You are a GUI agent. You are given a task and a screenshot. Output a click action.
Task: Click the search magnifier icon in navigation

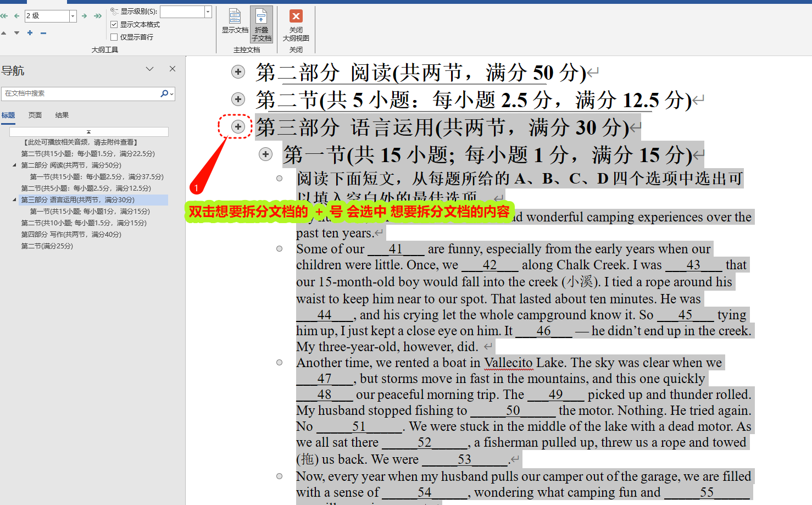[164, 93]
